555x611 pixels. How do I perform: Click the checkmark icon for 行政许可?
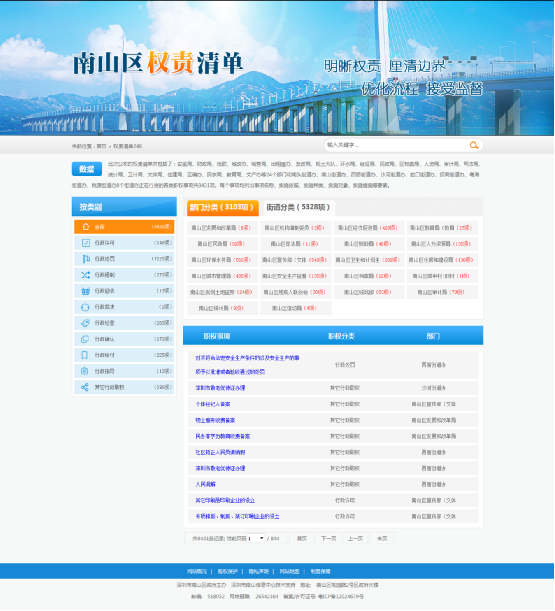86,243
